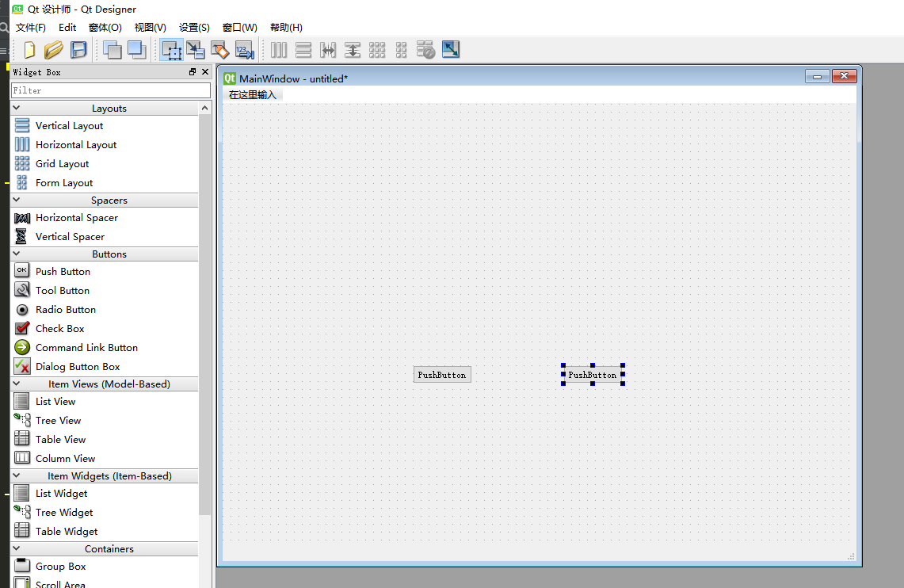
Task: Apply horizontal splitter layout from toolbar
Action: click(328, 50)
